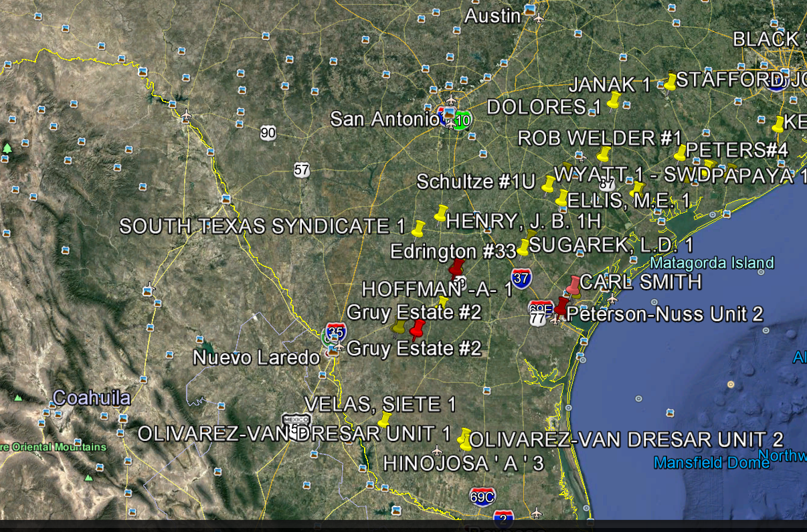Viewport: 807px width, 532px height.
Task: Select the Peterson-Nuss Unit 2 label text
Action: click(x=665, y=315)
